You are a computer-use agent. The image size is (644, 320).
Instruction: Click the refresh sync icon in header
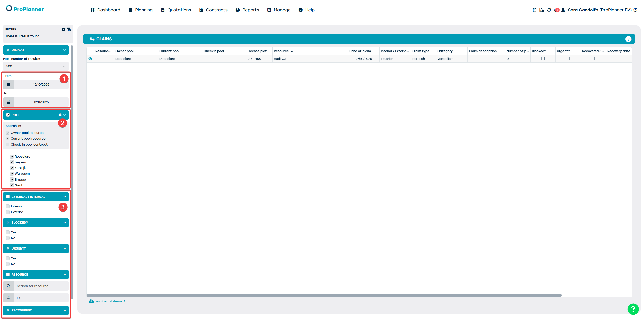coord(549,10)
